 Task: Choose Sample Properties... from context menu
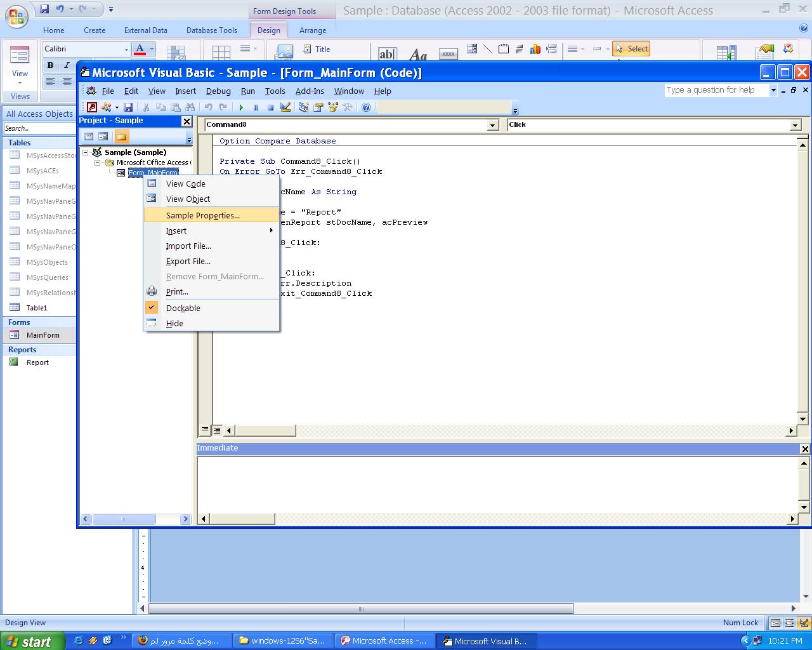pyautogui.click(x=212, y=215)
